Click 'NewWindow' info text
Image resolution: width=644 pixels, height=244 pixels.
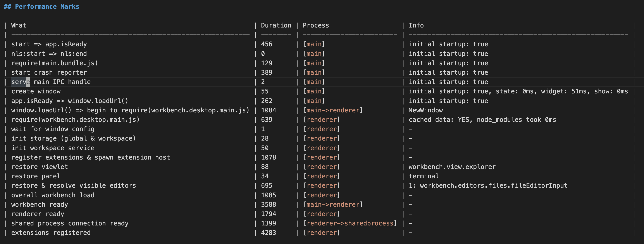(x=425, y=110)
